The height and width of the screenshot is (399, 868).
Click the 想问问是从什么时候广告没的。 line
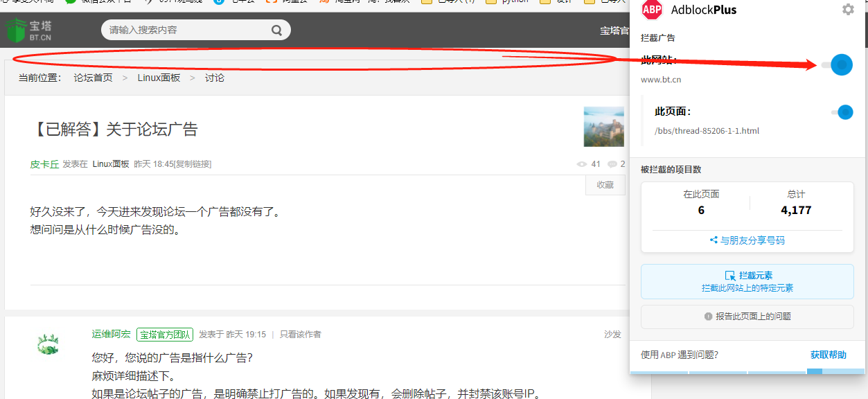click(x=106, y=230)
